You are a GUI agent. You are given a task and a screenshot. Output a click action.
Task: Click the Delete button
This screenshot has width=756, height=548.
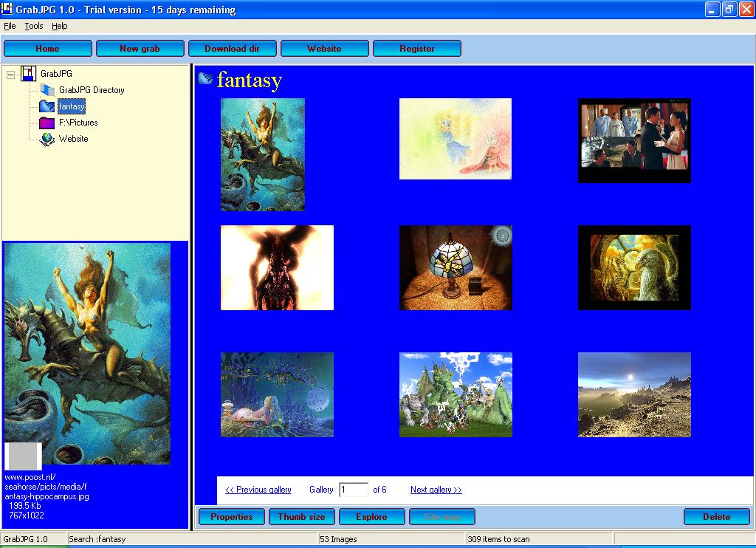(716, 517)
